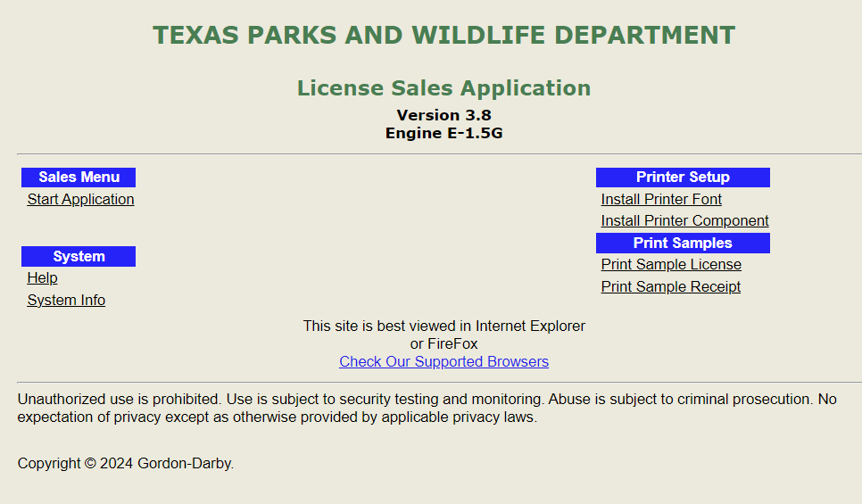Select Install Printer Font
This screenshot has width=862, height=504.
[x=661, y=200]
